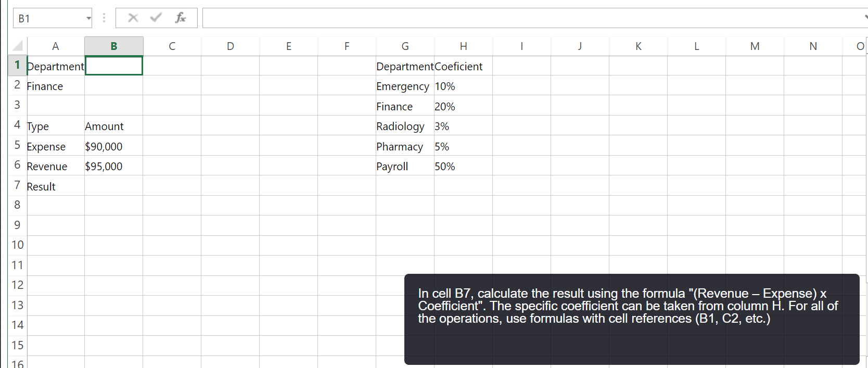This screenshot has height=368, width=868.
Task: Select row 5 header
Action: click(18, 145)
